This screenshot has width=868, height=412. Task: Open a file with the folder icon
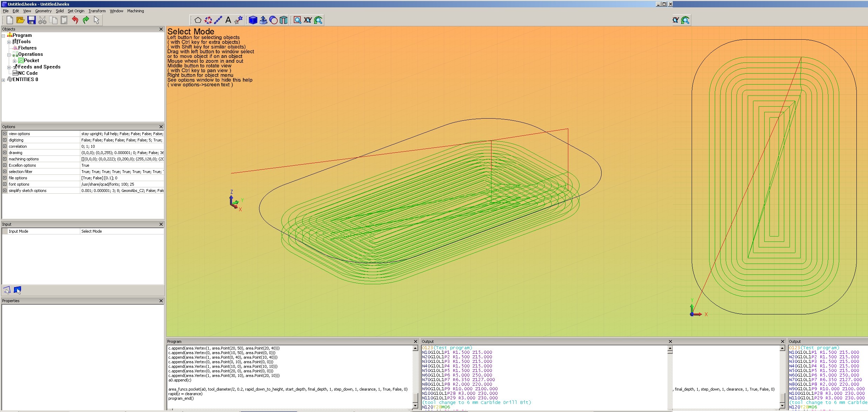(20, 20)
